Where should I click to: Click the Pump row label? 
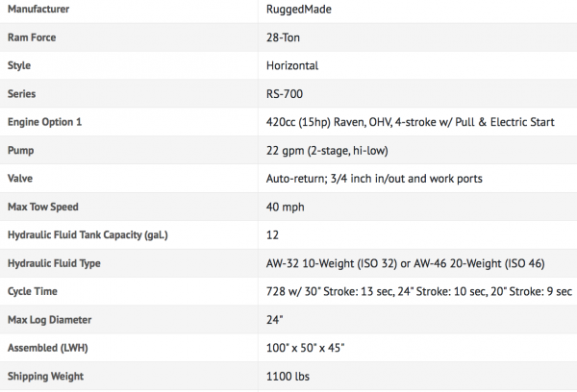21,151
